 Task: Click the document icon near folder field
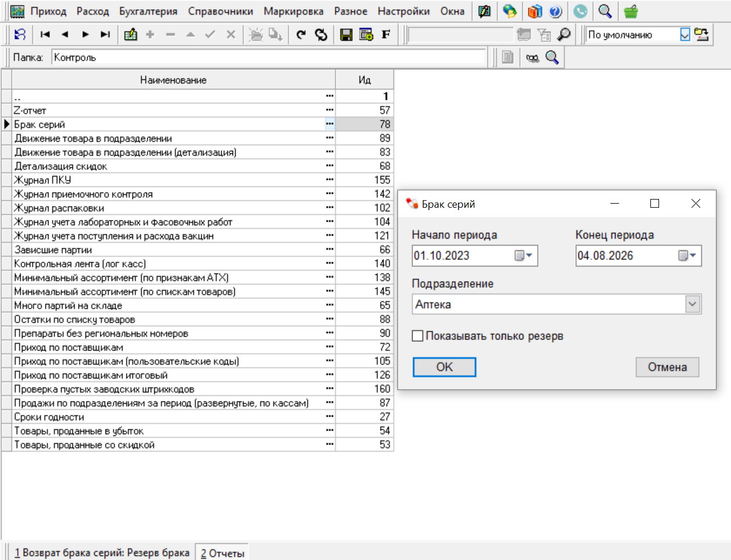508,57
